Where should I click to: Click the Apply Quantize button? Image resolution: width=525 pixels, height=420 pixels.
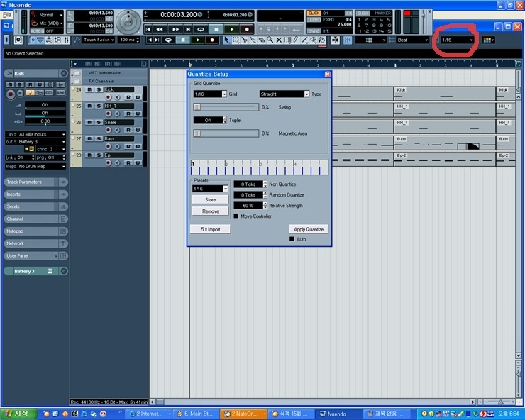pyautogui.click(x=309, y=229)
